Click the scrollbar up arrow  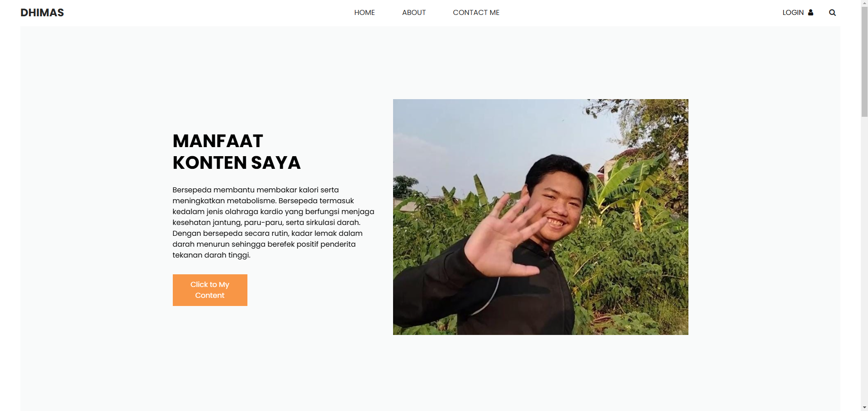(x=864, y=3)
